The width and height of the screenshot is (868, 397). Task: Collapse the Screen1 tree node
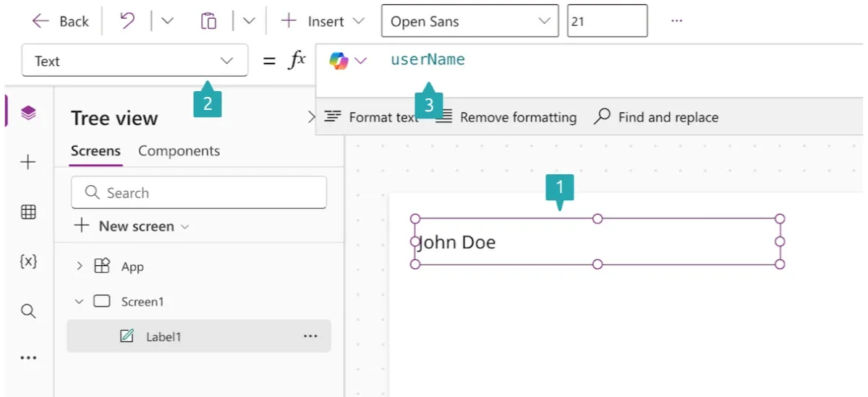(x=80, y=302)
